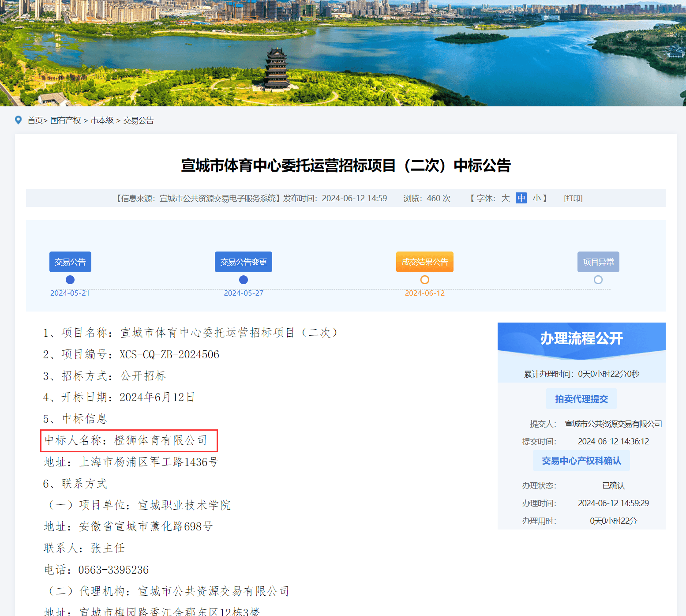
Task: Click the 打印 print link
Action: [573, 199]
